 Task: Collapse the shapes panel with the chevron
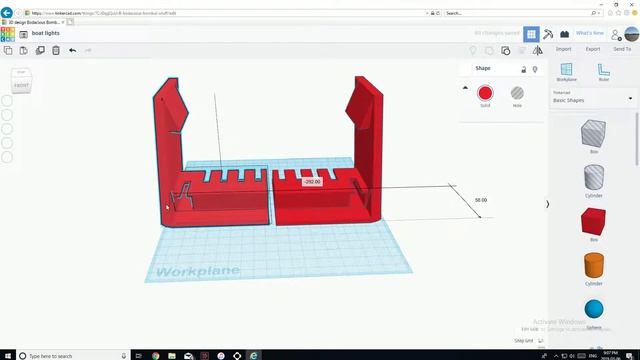tap(547, 204)
